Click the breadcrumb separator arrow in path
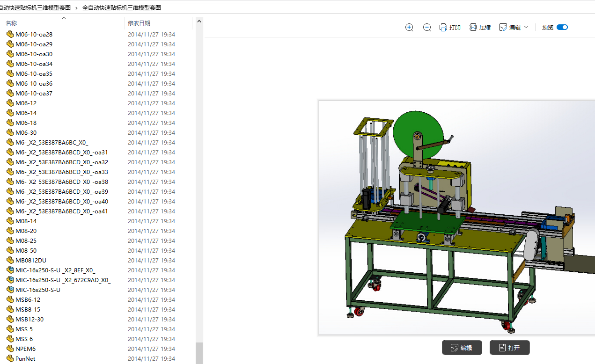The image size is (595, 364). [x=76, y=8]
